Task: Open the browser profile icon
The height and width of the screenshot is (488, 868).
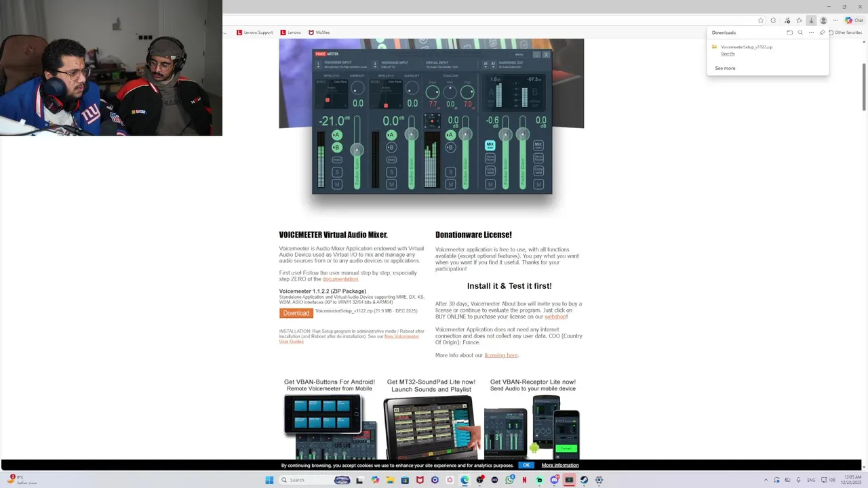Action: 824,20
